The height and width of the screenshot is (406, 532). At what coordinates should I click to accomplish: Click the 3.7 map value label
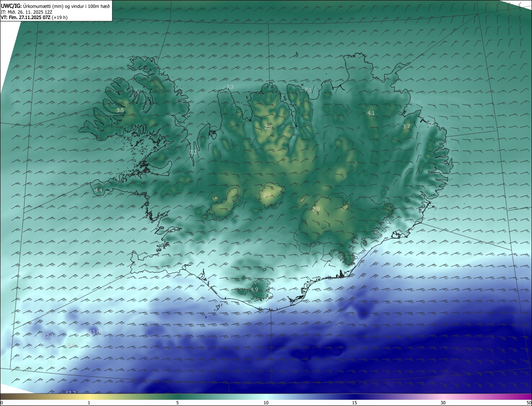coord(406,126)
